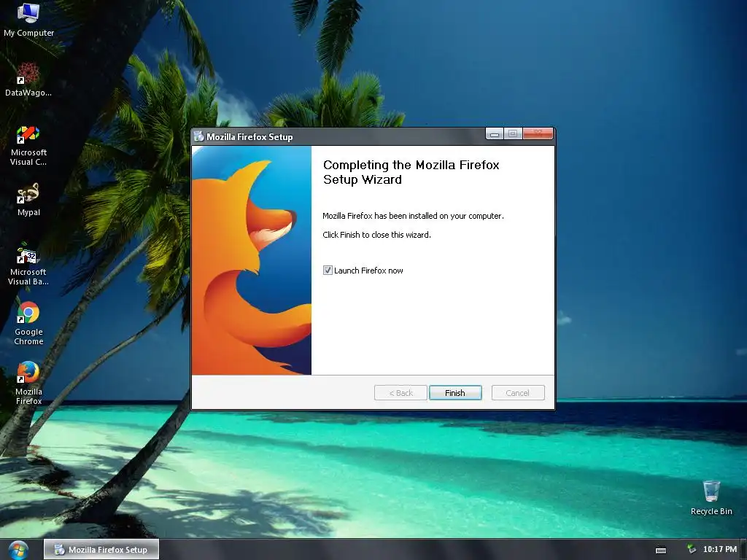Select the Microsoft Visual C... shortcut icon
This screenshot has width=747, height=560.
(x=28, y=145)
